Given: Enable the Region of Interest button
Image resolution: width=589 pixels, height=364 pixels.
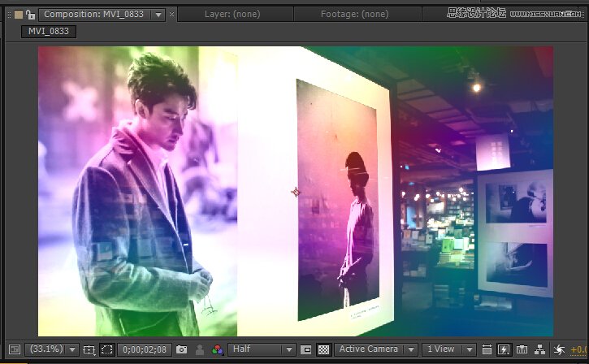Looking at the screenshot, I should coord(305,349).
